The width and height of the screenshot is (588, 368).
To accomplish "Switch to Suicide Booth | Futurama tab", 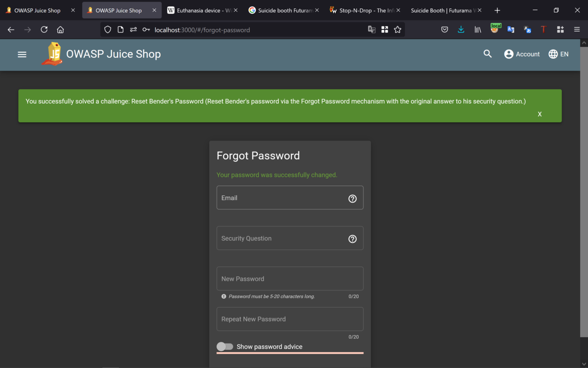I will tap(446, 10).
